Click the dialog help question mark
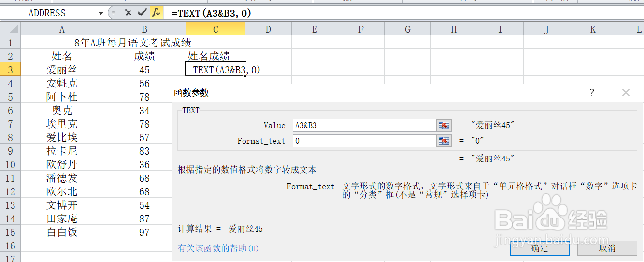644x262 pixels. (x=592, y=93)
